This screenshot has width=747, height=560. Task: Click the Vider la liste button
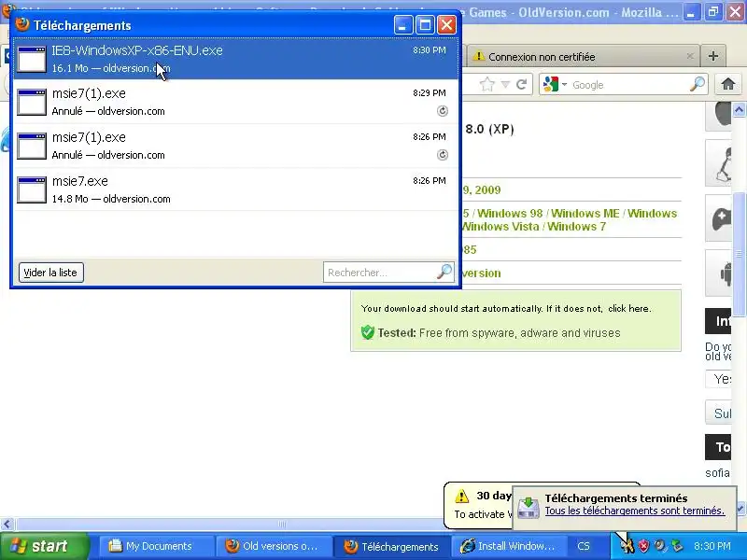coord(51,273)
